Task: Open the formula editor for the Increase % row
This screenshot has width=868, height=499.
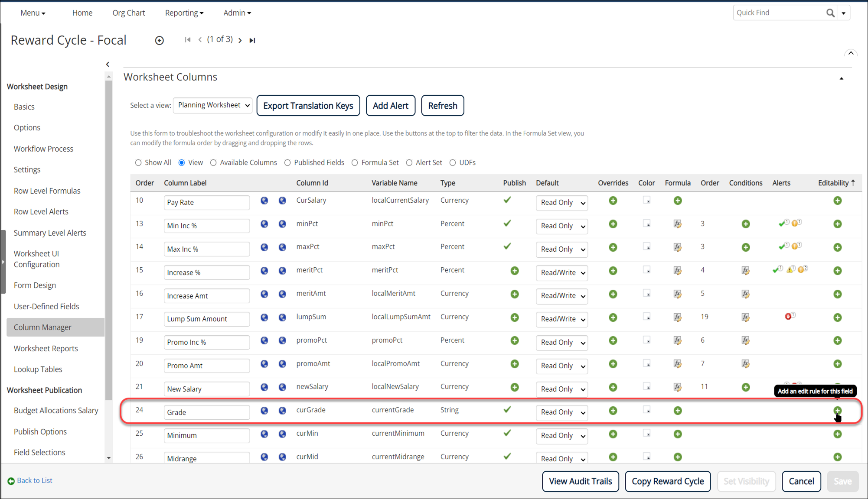Action: (677, 270)
